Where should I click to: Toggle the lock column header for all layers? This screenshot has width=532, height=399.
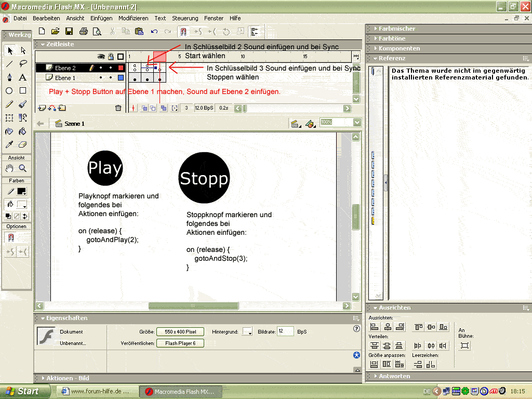click(x=111, y=56)
